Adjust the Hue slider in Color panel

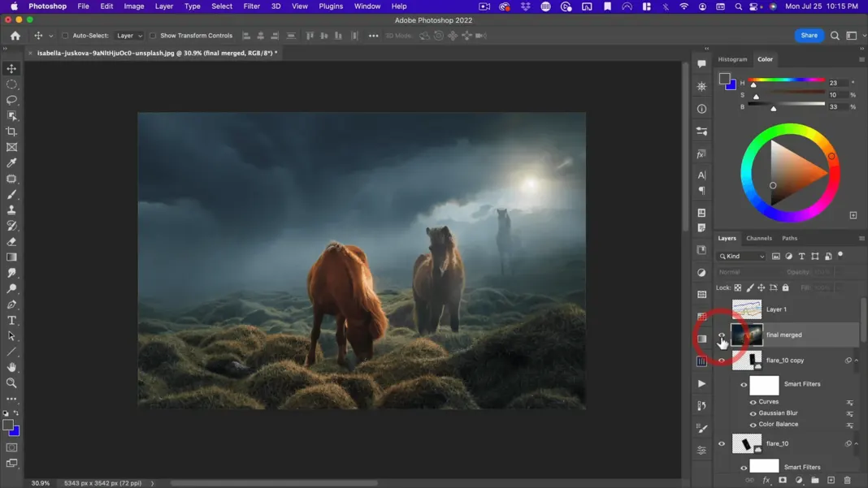tap(753, 84)
